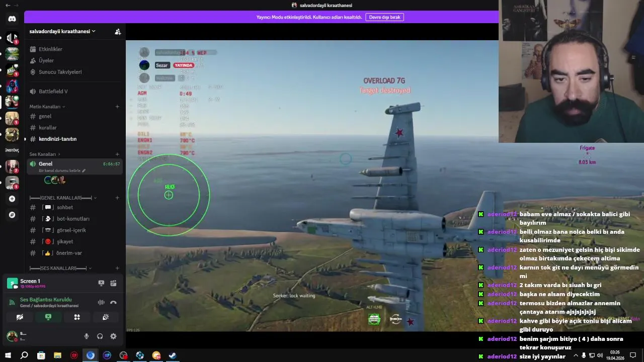644x362 pixels.
Task: Open user settings gear
Action: (113, 336)
